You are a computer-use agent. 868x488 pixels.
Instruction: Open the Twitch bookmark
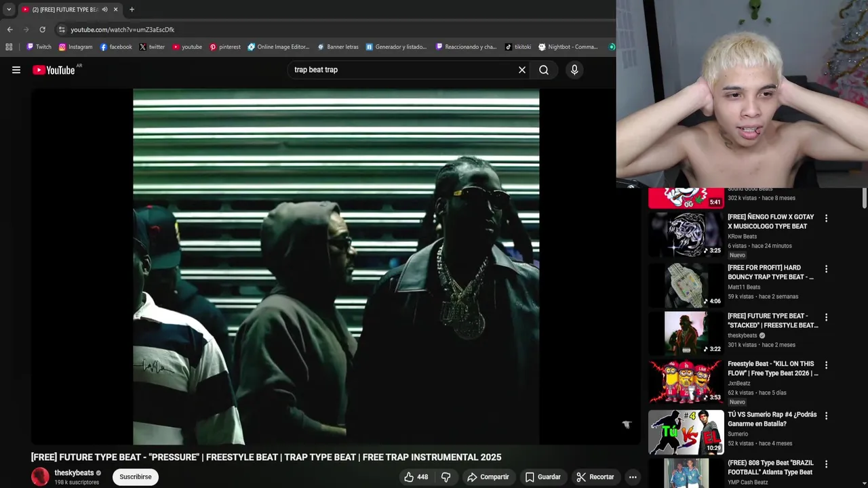click(39, 47)
